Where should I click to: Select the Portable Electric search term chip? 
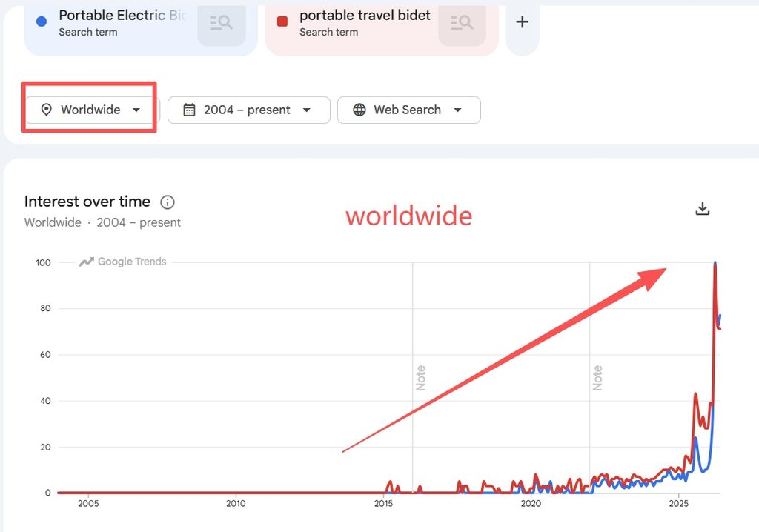tap(140, 27)
